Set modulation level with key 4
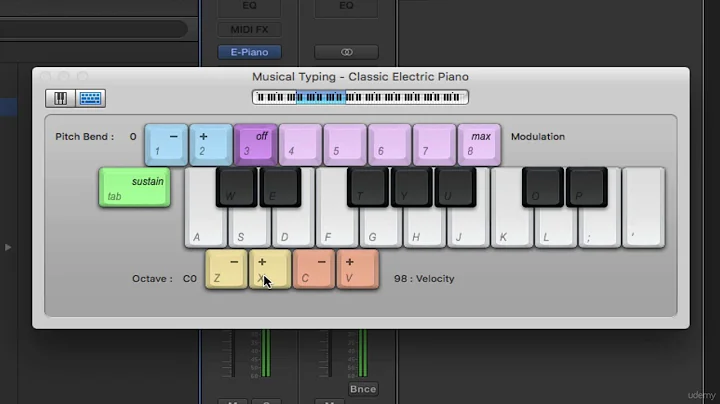Image resolution: width=720 pixels, height=404 pixels. pos(300,145)
